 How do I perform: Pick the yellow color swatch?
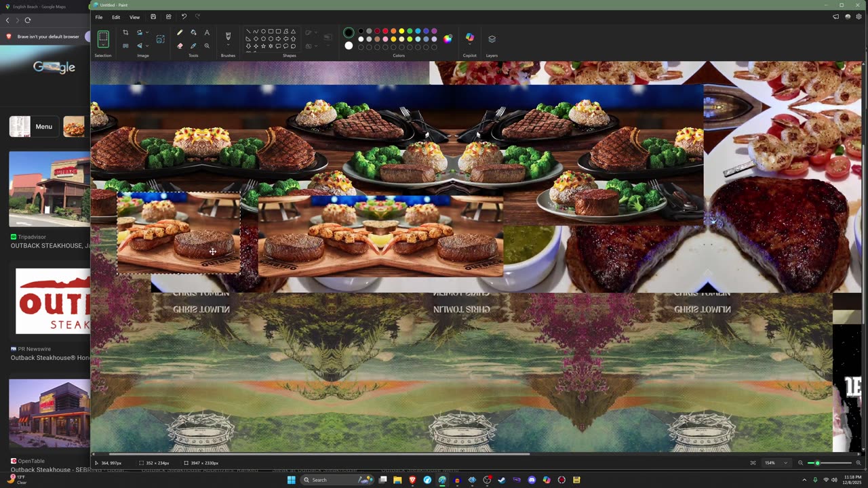401,31
